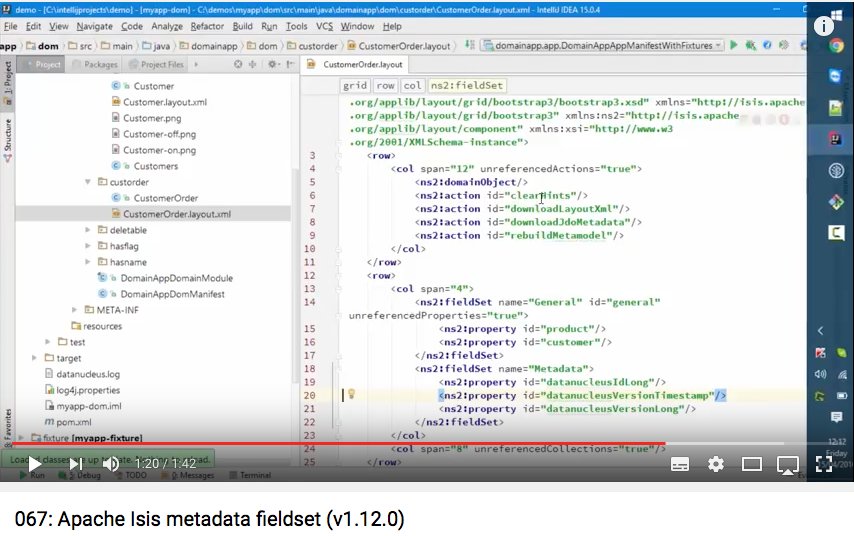854x536 pixels.
Task: Select the Customer class in tree
Action: click(154, 86)
